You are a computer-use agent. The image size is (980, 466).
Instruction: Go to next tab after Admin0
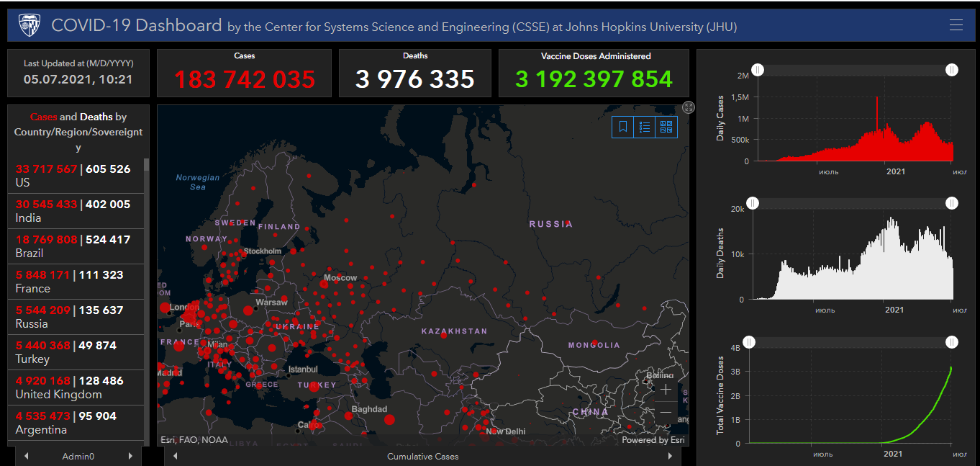(x=130, y=456)
